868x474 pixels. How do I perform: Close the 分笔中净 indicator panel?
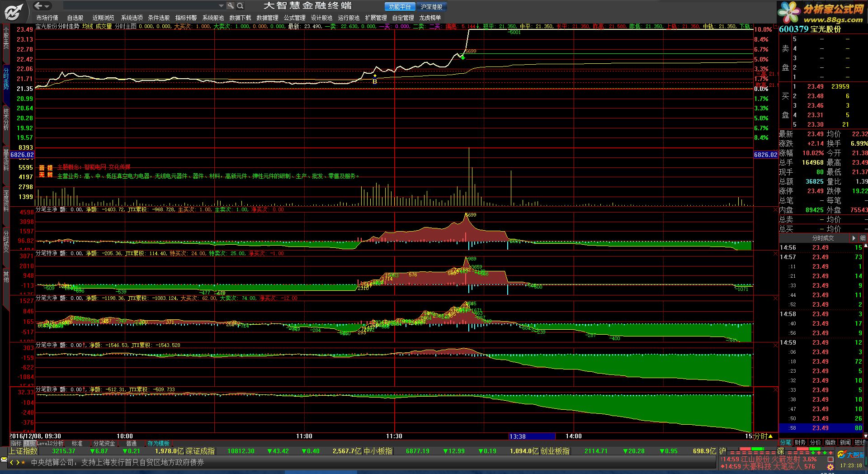[x=775, y=345]
